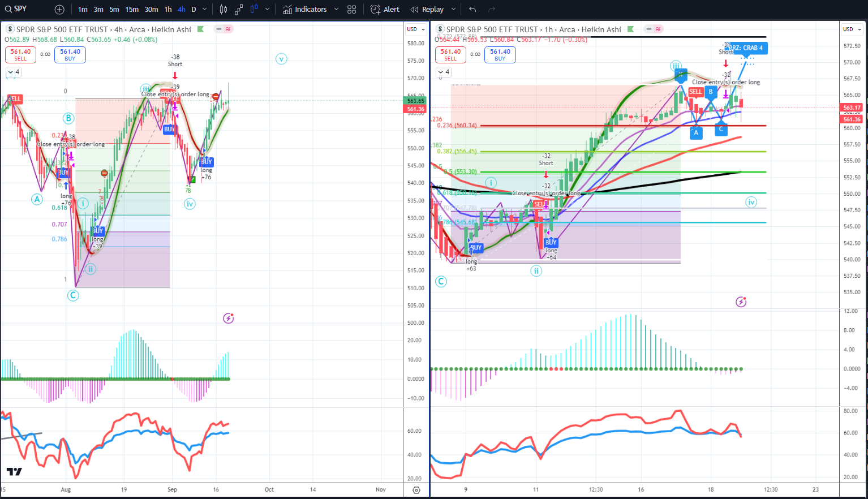Image resolution: width=868 pixels, height=499 pixels.
Task: Click 561.40 BUY button on 4h chart
Action: [70, 55]
